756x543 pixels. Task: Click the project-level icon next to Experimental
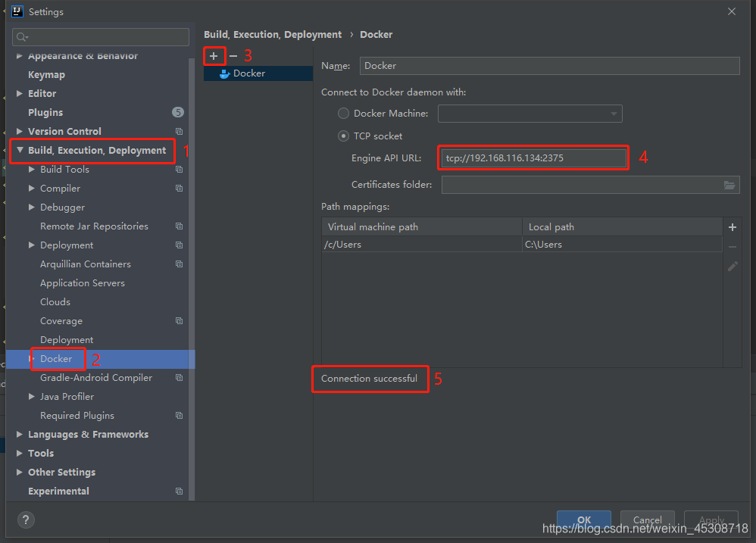click(179, 492)
